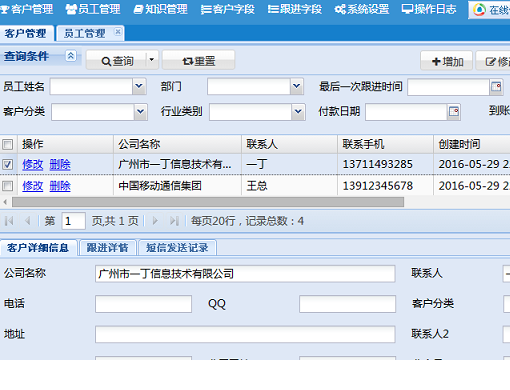The image size is (510, 390).
Task: Toggle the select-all checkbox in table header
Action: [x=7, y=145]
